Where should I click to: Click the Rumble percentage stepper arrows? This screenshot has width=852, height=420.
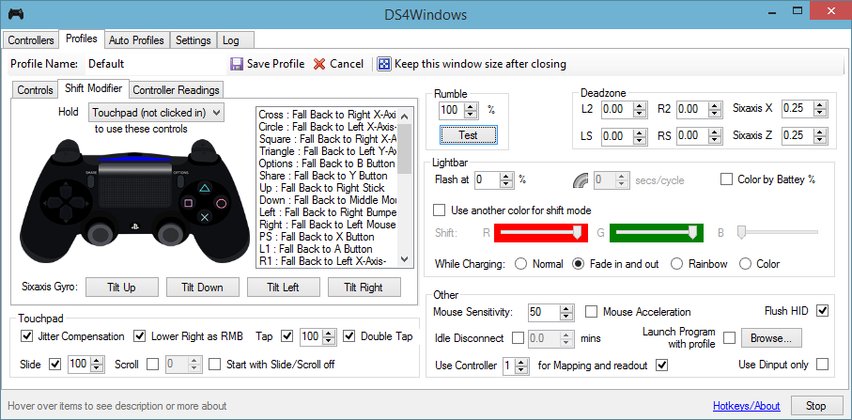[471, 110]
